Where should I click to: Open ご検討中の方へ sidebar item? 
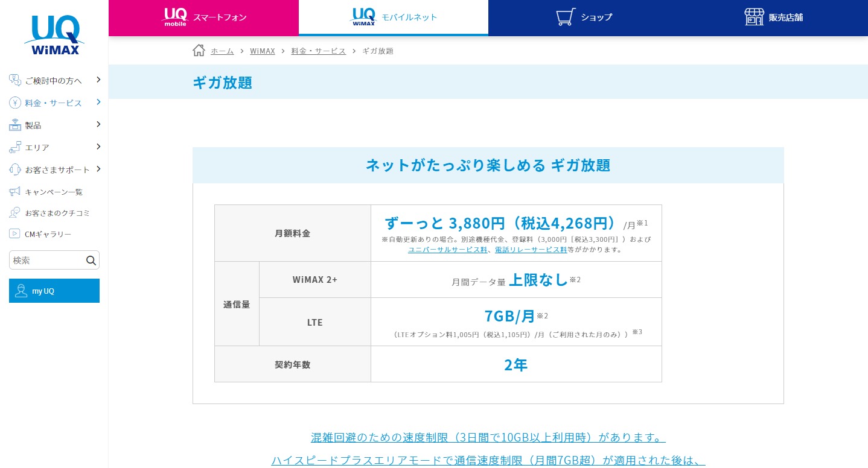coord(54,80)
